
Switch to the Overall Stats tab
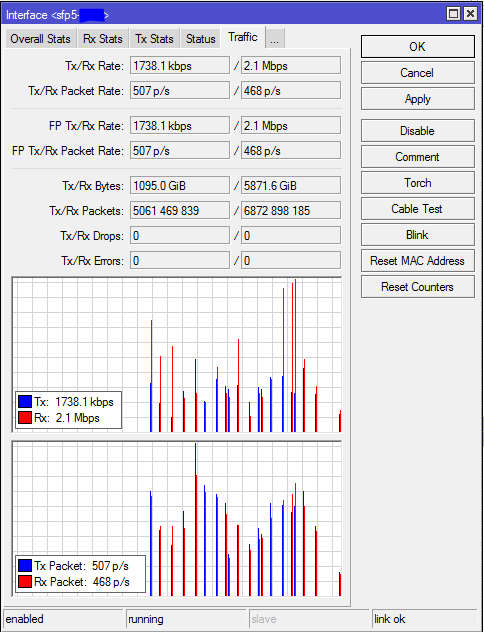pos(40,39)
